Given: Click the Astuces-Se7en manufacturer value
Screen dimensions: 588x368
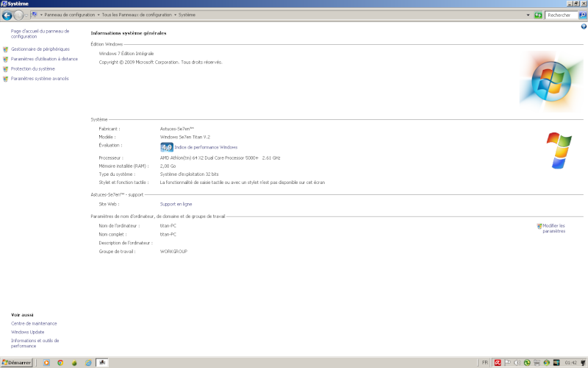Looking at the screenshot, I should [x=177, y=129].
